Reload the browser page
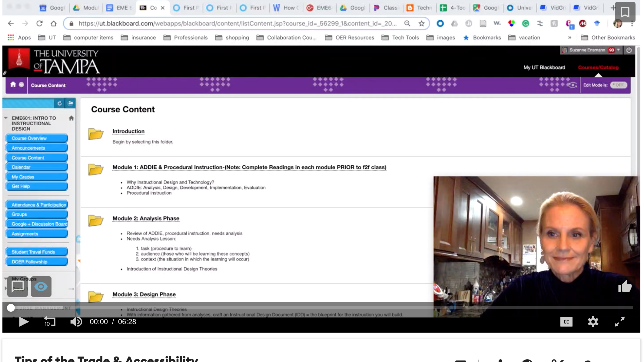 point(39,23)
